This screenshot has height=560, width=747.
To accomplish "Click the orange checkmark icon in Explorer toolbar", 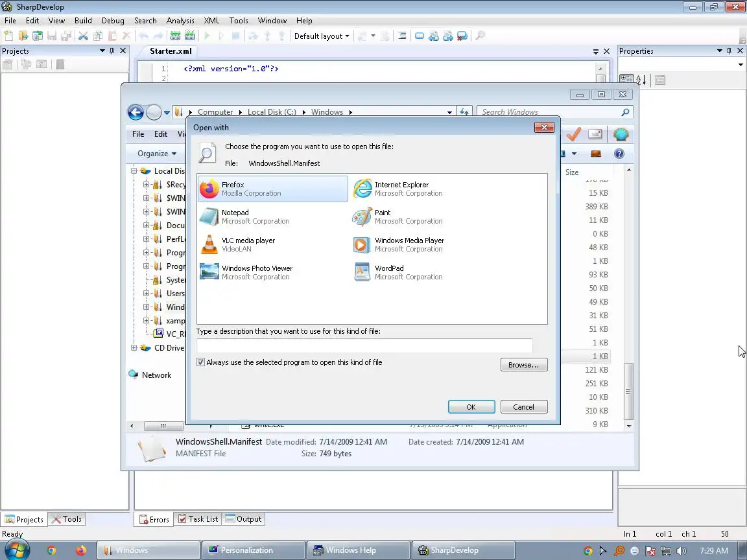I will pos(574,134).
